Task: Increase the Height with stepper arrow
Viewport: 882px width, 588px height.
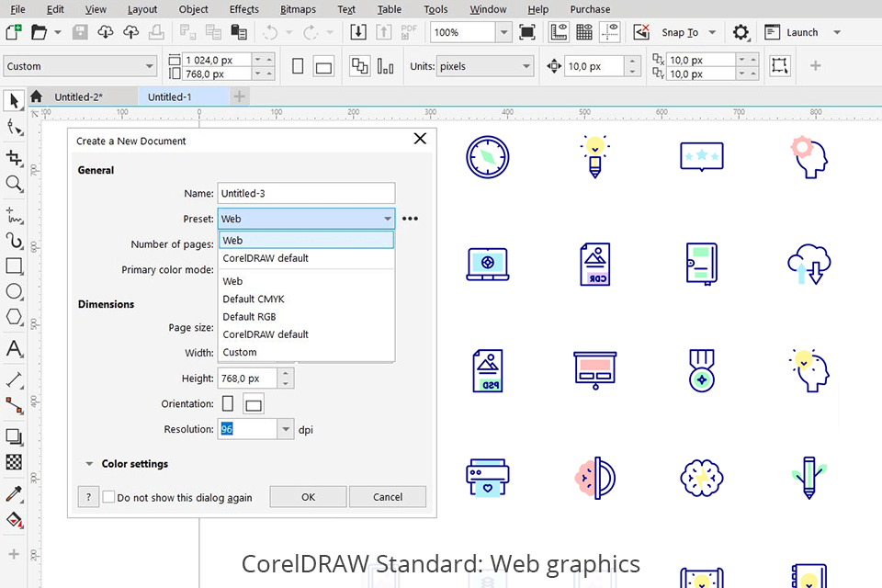Action: pos(286,373)
